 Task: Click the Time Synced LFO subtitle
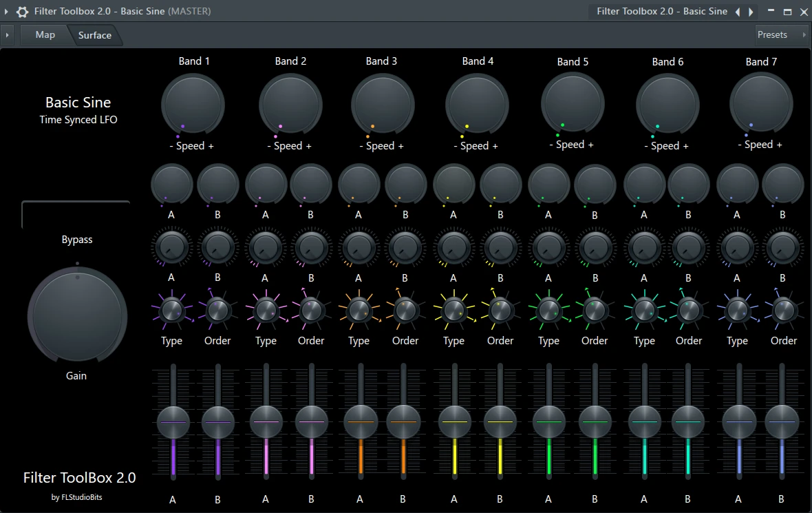pyautogui.click(x=78, y=120)
